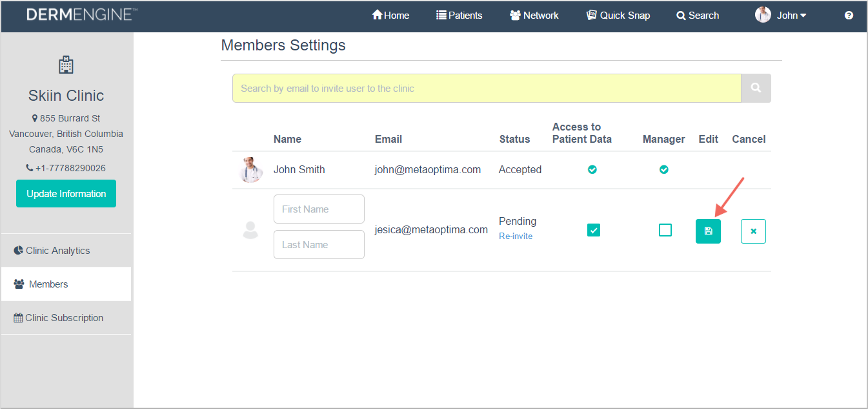Click the pending user's placeholder avatar icon
Image resolution: width=868 pixels, height=409 pixels.
tap(250, 231)
